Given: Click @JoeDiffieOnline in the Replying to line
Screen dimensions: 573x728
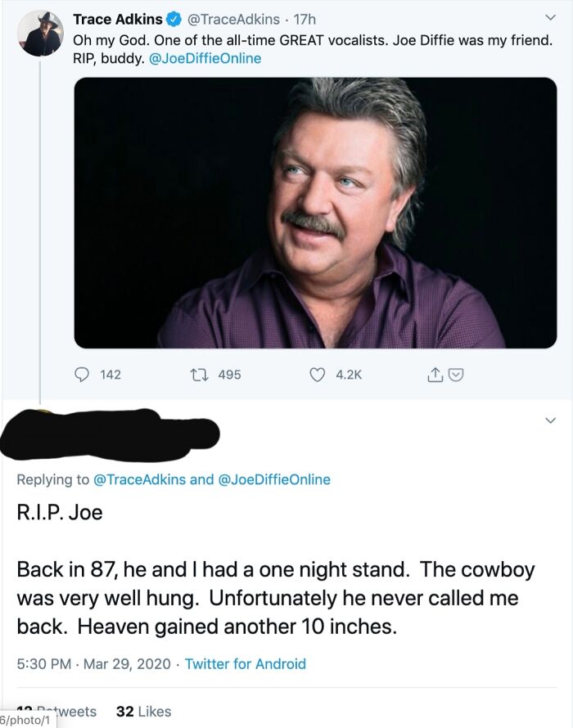Looking at the screenshot, I should [x=274, y=479].
